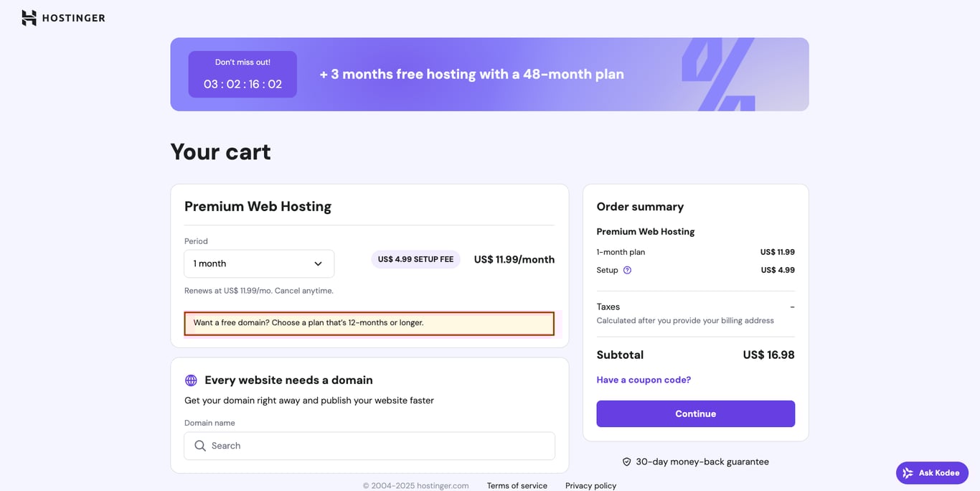The width and height of the screenshot is (980, 491).
Task: Click the question mark icon next to Setup
Action: [x=627, y=270]
